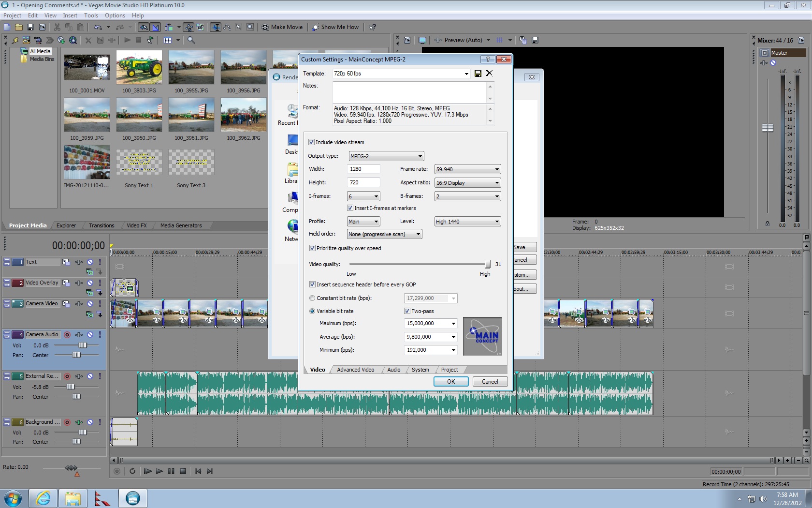
Task: Click the Height input field
Action: [363, 182]
